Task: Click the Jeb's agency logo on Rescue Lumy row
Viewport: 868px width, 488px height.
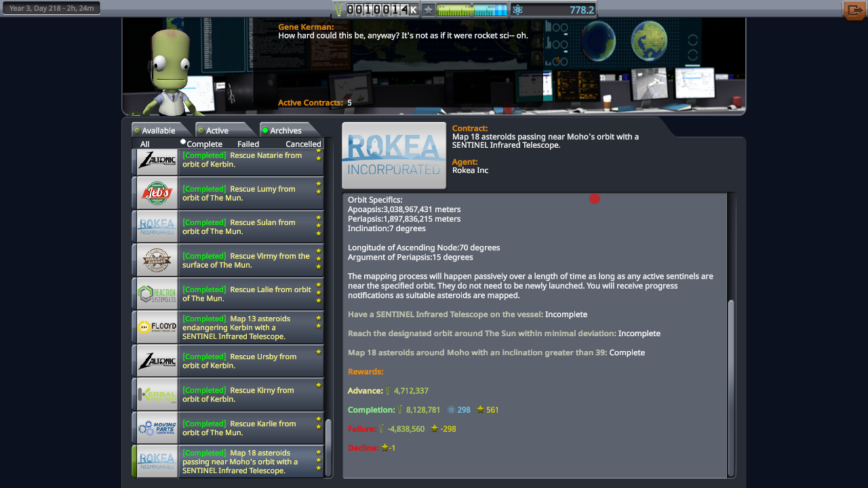Action: tap(157, 193)
